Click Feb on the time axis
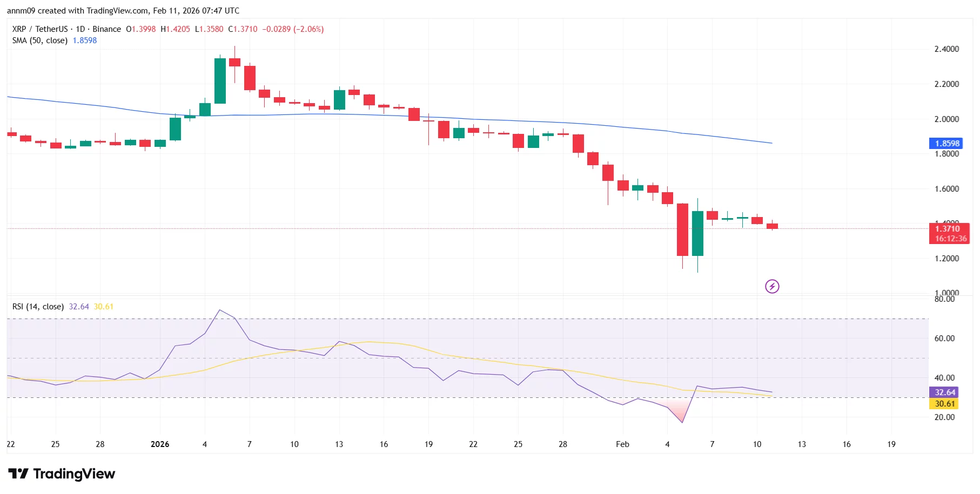This screenshot has width=980, height=494. click(x=622, y=444)
